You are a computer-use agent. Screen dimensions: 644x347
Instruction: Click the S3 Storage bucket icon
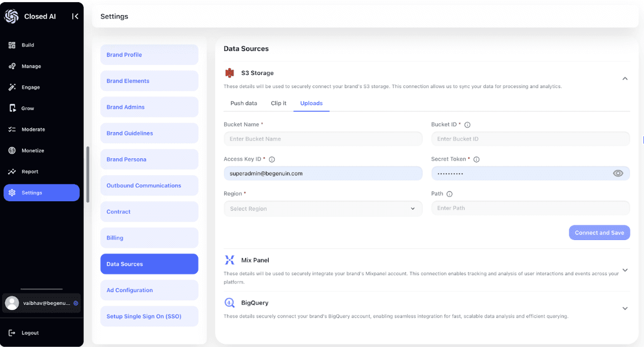(229, 73)
